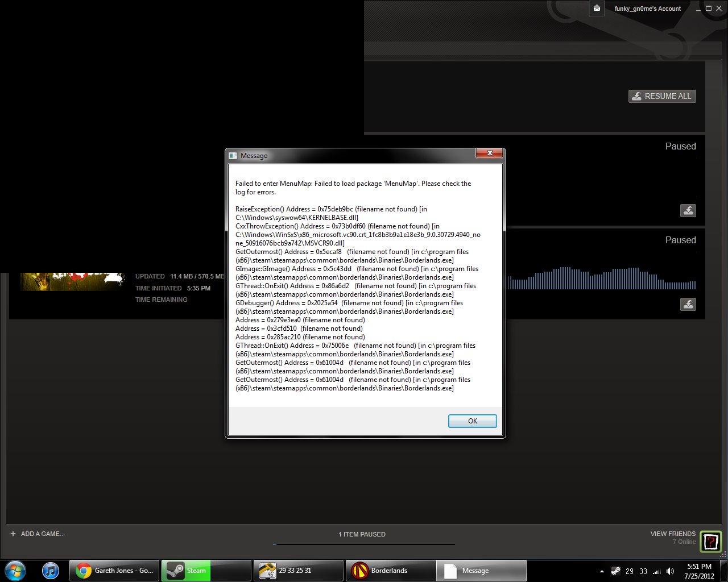The image size is (728, 582).
Task: Close the Message error dialog
Action: click(x=489, y=153)
